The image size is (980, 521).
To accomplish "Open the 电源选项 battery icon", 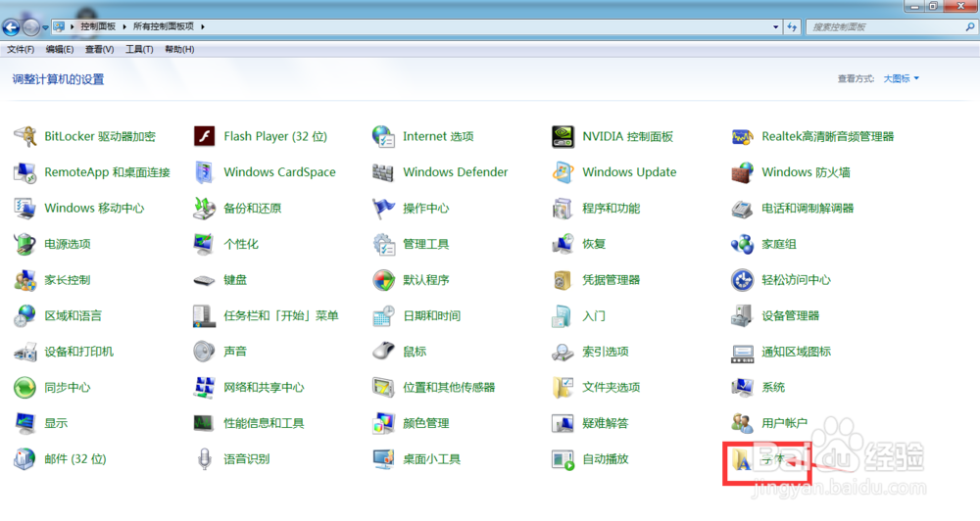I will click(x=25, y=244).
